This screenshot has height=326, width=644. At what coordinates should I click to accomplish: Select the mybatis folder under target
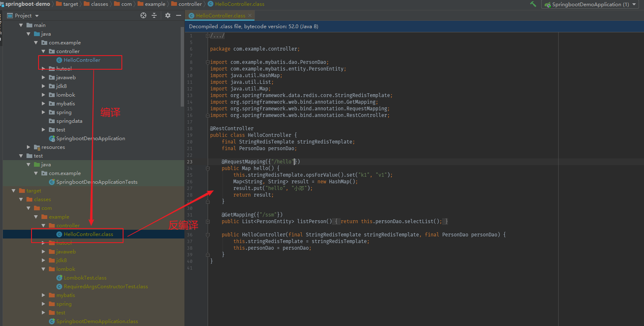click(x=65, y=295)
